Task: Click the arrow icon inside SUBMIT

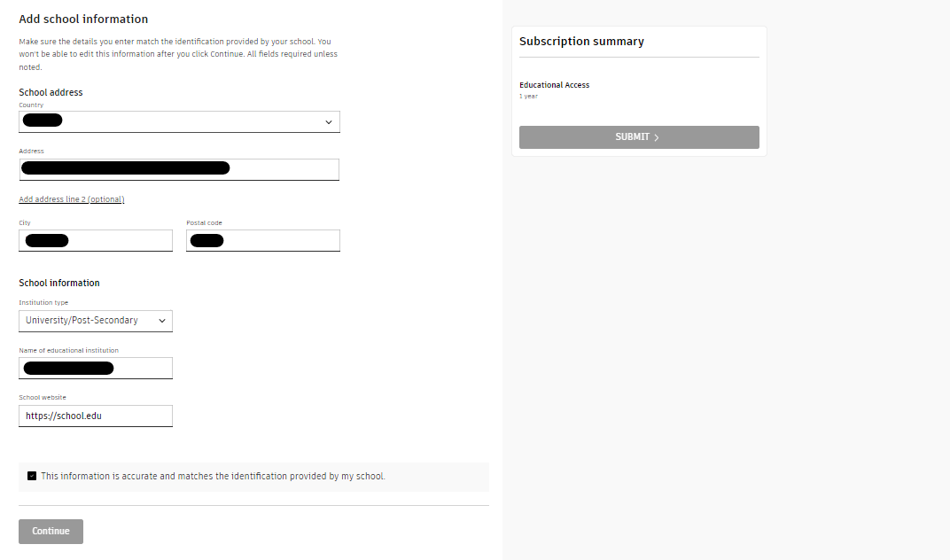Action: [656, 136]
